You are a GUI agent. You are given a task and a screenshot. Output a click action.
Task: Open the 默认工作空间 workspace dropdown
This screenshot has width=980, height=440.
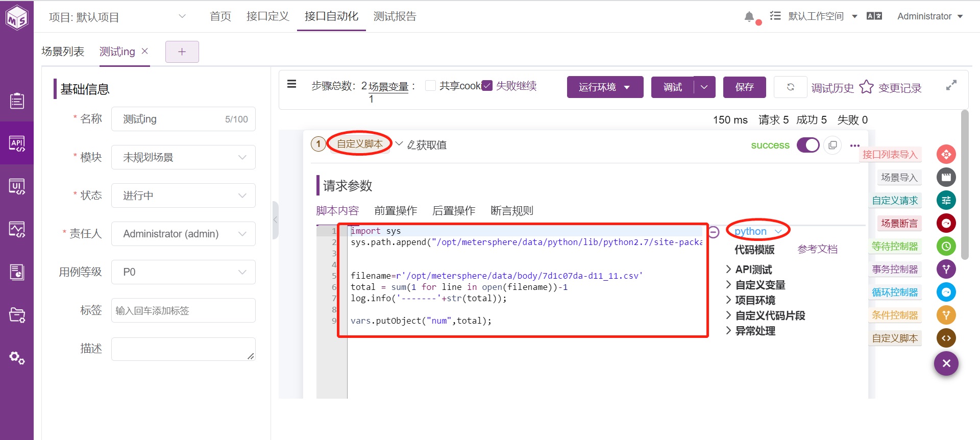tap(823, 16)
